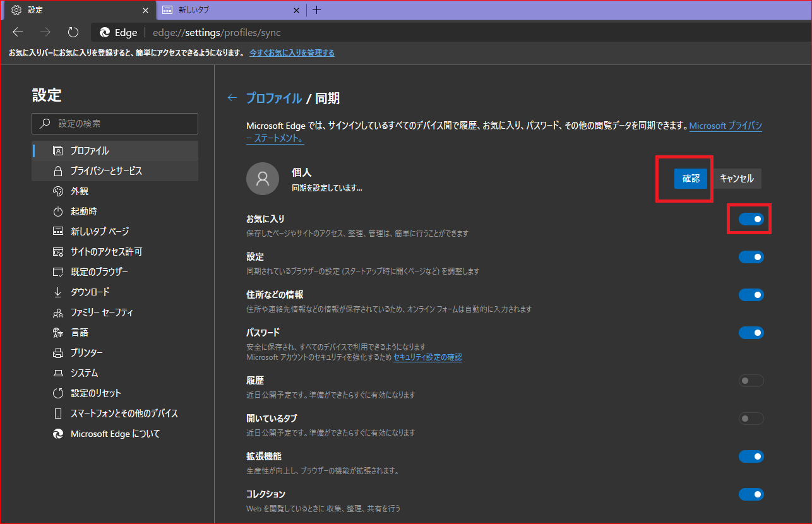This screenshot has height=524, width=812.
Task: Click the プロファイル sidebar icon
Action: pos(58,151)
